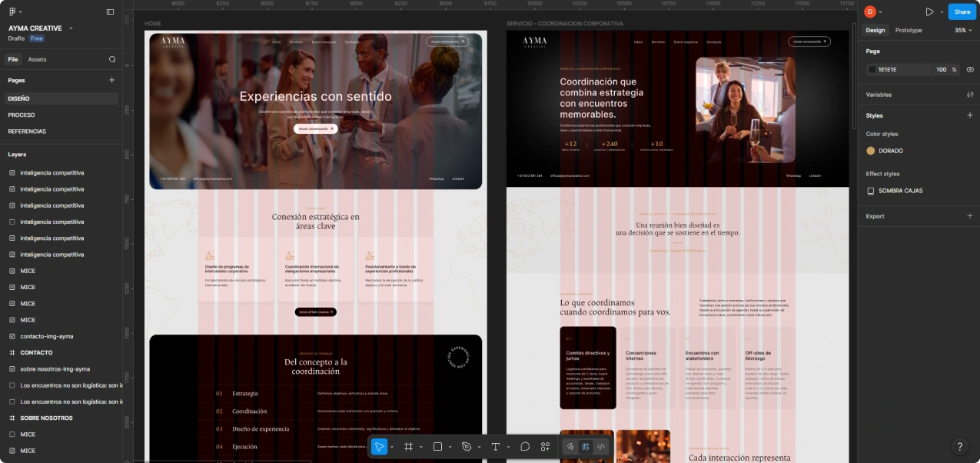Toggle page background color visibility eye

970,69
